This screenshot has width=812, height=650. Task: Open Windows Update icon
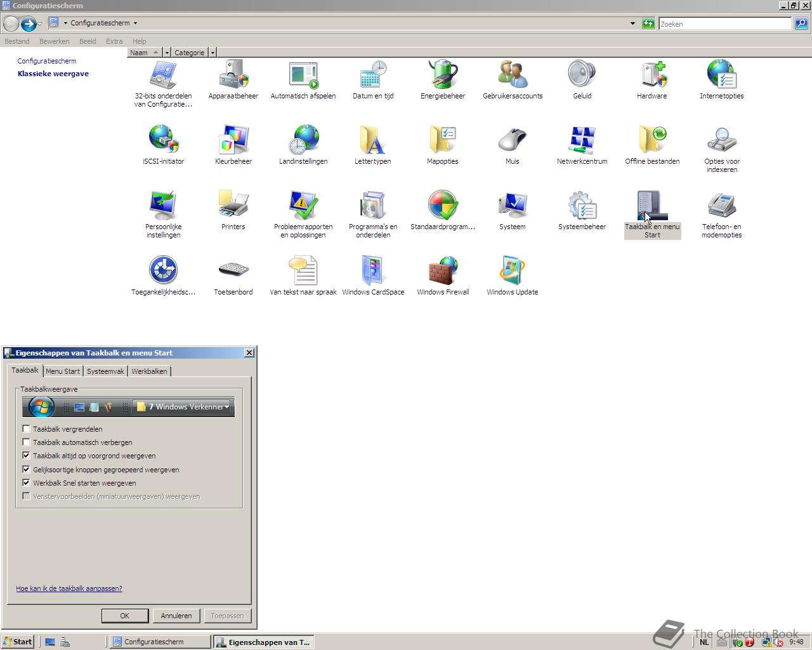click(513, 270)
